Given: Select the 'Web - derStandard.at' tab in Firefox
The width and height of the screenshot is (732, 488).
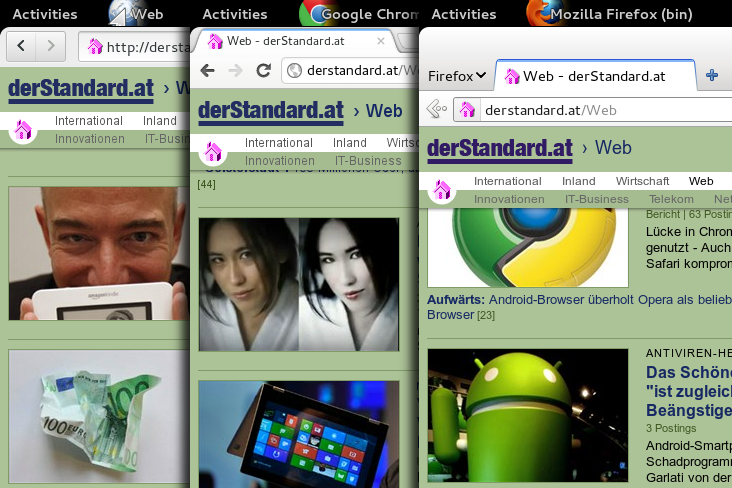Looking at the screenshot, I should click(595, 76).
